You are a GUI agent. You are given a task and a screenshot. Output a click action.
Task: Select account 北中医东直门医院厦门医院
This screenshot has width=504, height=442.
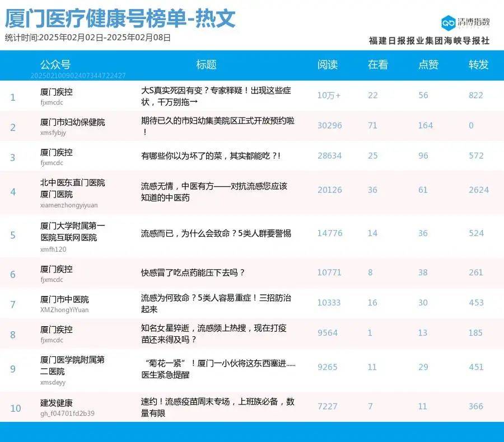(x=73, y=189)
